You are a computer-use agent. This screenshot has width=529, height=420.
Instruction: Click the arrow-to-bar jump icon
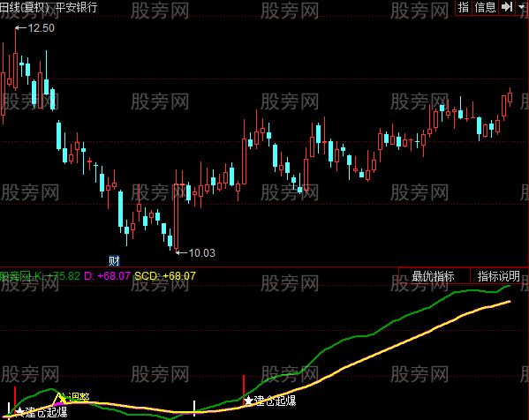click(507, 7)
